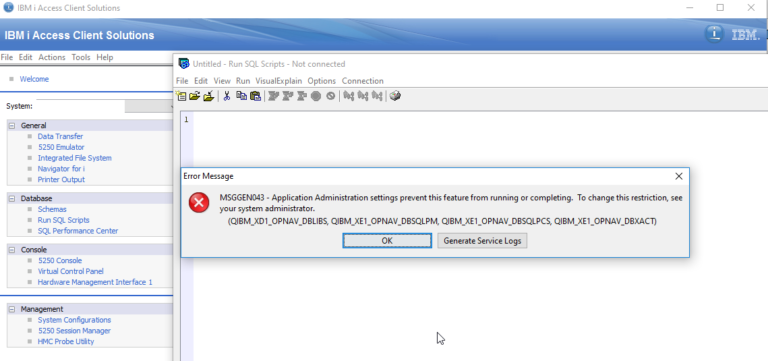Click OK in the Error Message dialog
Image resolution: width=768 pixels, height=361 pixels.
point(387,241)
